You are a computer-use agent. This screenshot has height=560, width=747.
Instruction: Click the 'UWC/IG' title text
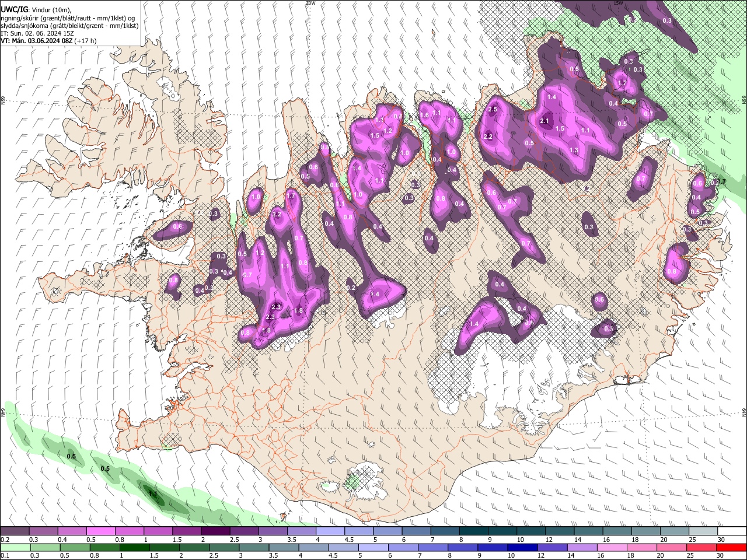click(x=13, y=10)
